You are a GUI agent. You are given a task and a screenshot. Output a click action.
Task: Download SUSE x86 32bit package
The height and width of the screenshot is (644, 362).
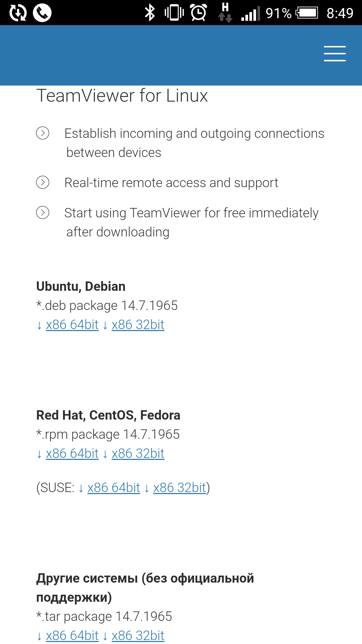coord(179,488)
